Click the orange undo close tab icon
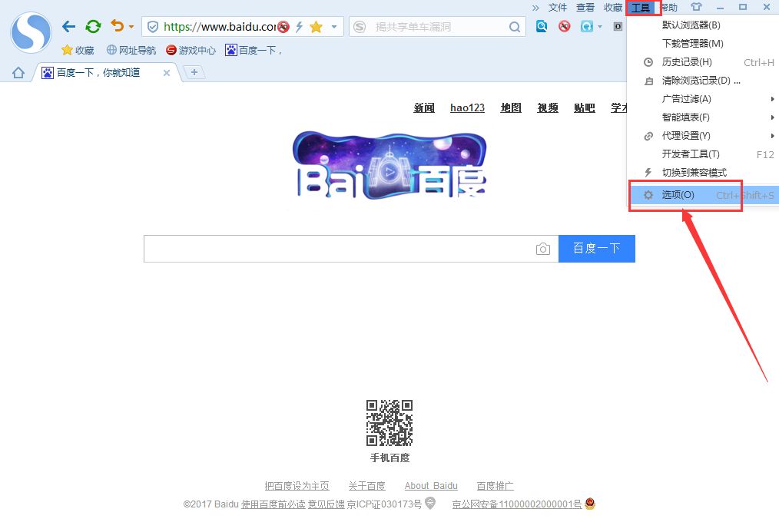779x532 pixels. pos(117,27)
